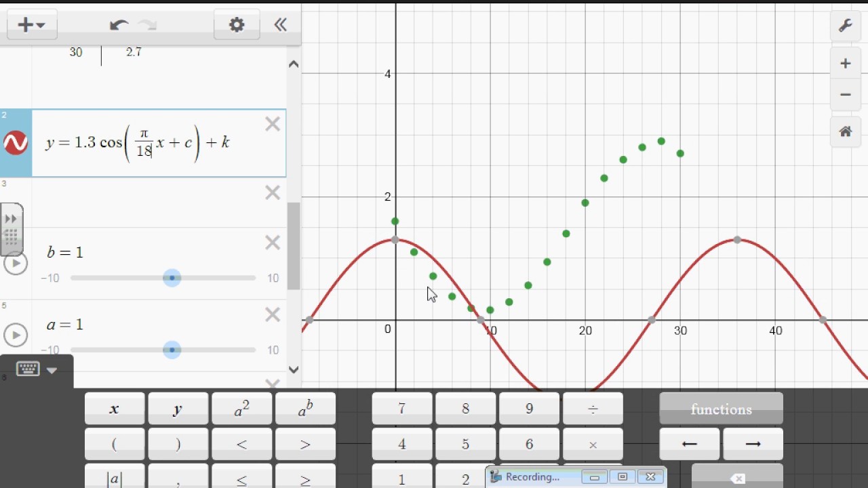The image size is (868, 488).
Task: Move cursor right with arrow key
Action: point(753,444)
